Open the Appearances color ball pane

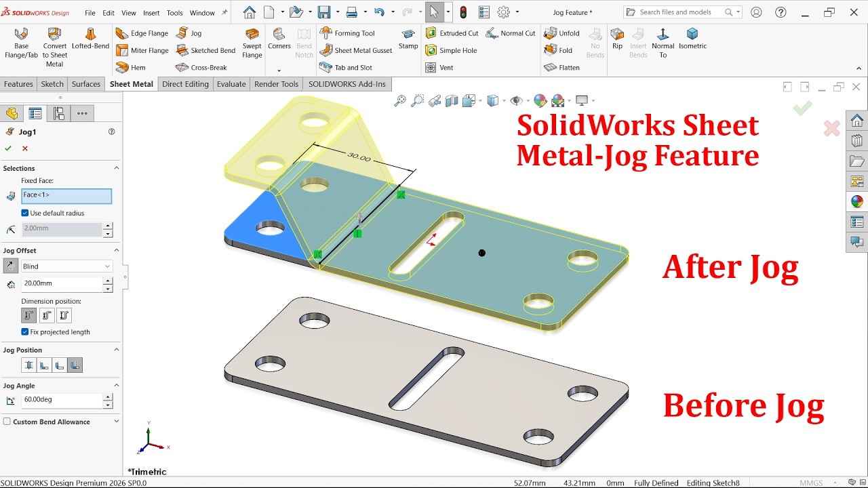pyautogui.click(x=857, y=201)
